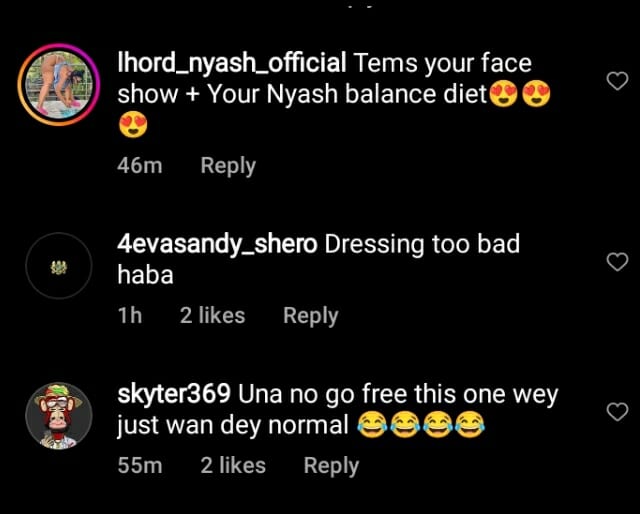Tap heart beside 4evasandy_shero's comment
Image resolution: width=640 pixels, height=514 pixels.
click(x=618, y=262)
